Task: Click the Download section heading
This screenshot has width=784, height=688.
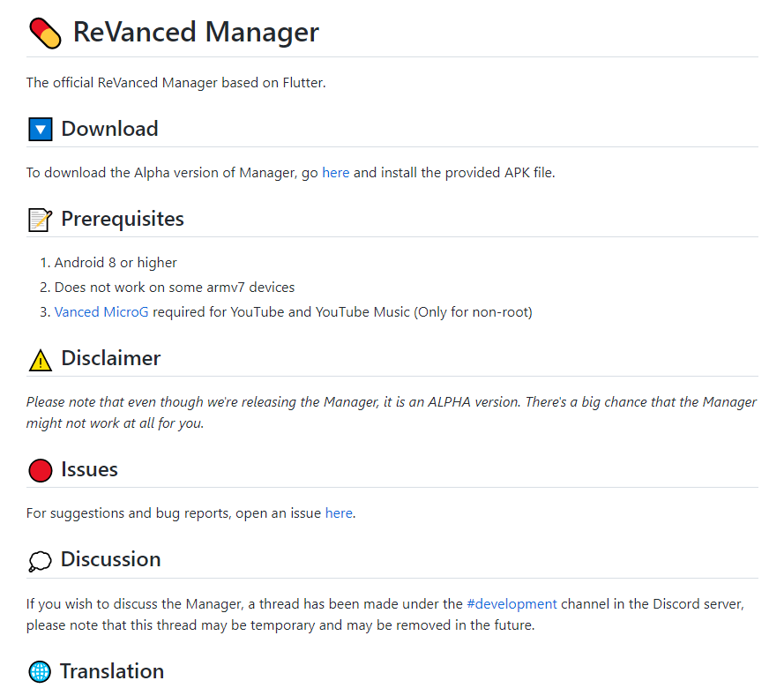Action: pos(109,129)
